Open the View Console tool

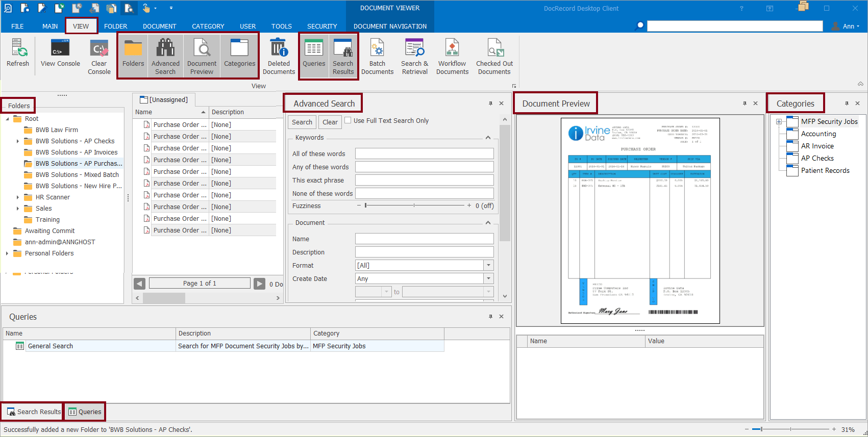(x=60, y=53)
